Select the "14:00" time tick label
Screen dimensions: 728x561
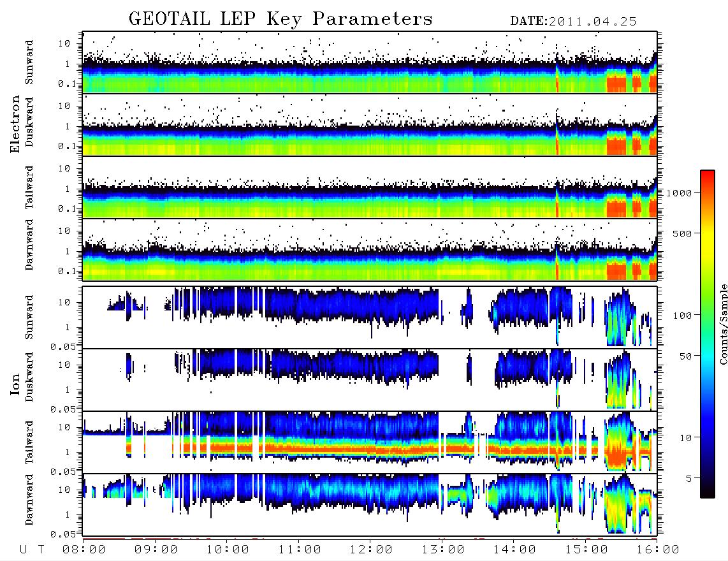click(514, 550)
